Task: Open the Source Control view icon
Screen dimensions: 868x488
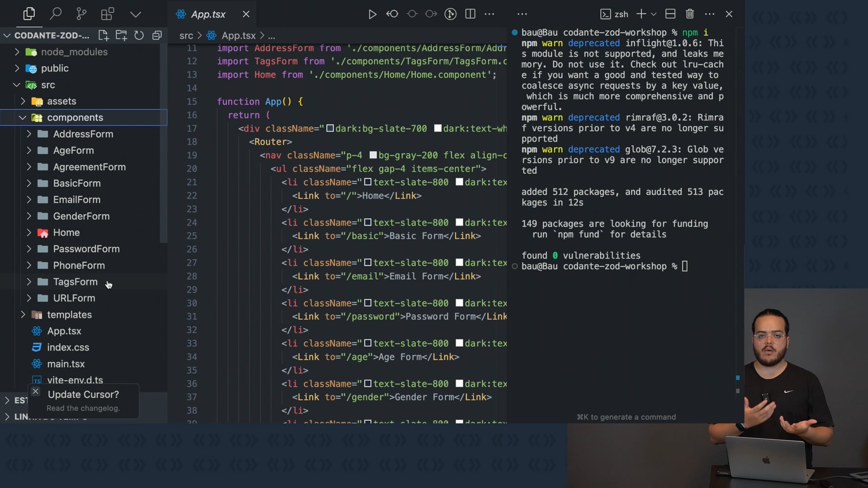Action: coord(81,14)
